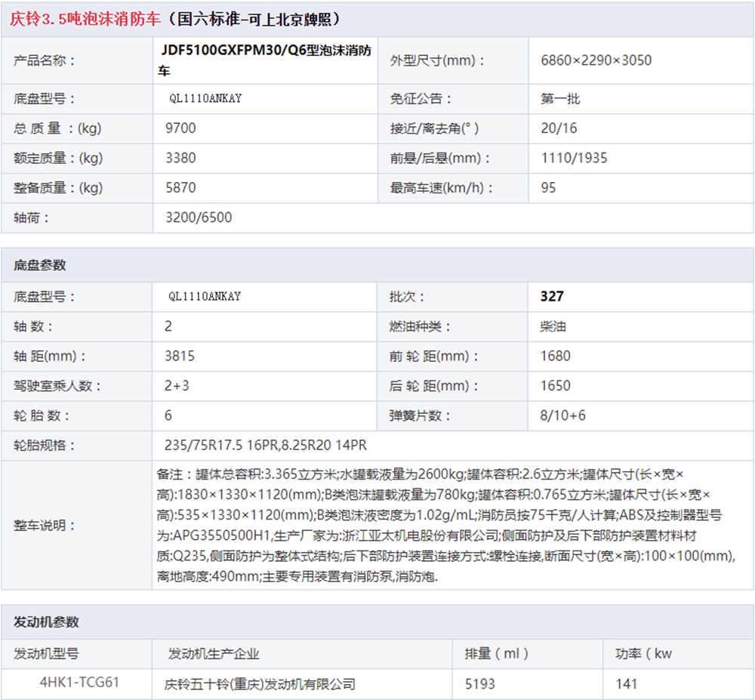Click the 轴荷 label

(x=31, y=217)
